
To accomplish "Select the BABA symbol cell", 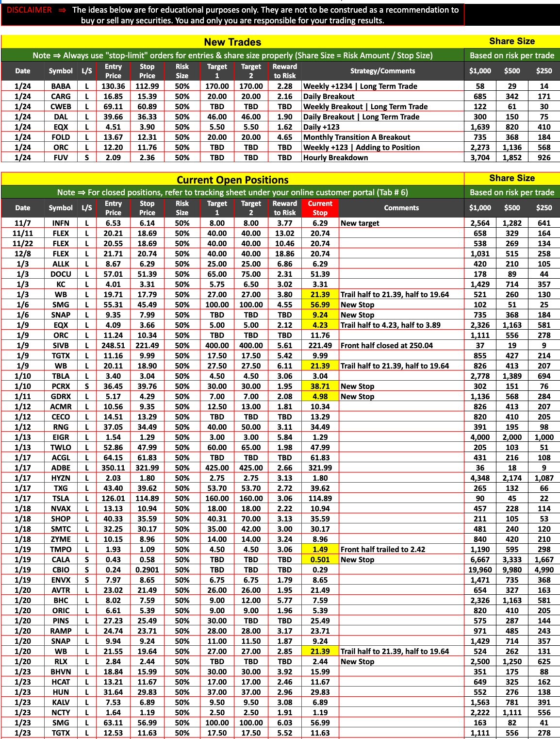I will 61,86.
